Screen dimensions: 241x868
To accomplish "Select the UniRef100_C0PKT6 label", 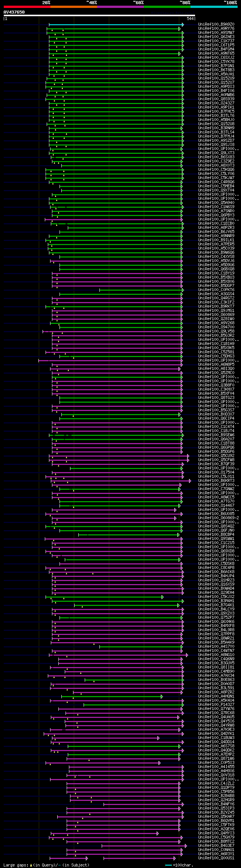I will 216,290.
